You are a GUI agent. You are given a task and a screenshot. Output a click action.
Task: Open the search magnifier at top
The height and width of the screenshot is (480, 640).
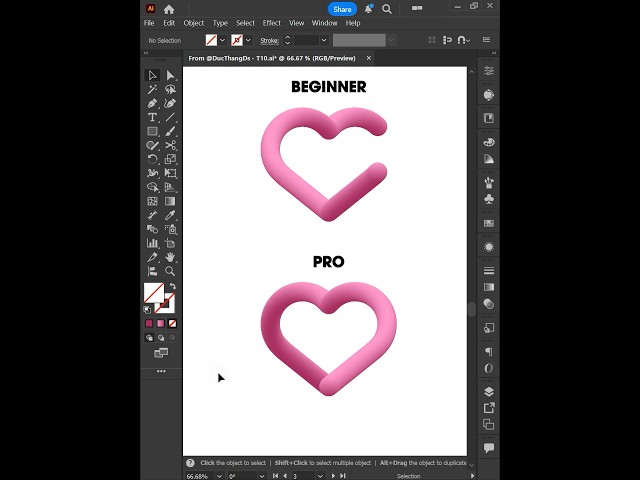click(x=387, y=9)
